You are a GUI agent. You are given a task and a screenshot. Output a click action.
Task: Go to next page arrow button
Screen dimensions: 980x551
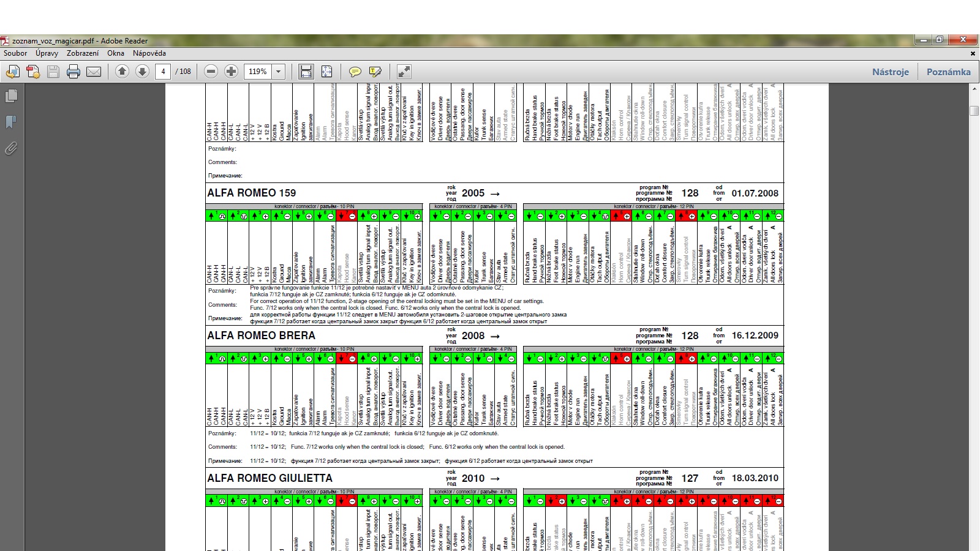(x=142, y=72)
